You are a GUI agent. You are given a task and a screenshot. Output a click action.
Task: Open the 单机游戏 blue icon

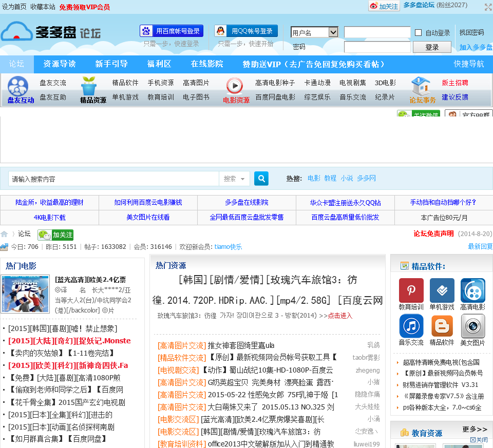pos(442,290)
